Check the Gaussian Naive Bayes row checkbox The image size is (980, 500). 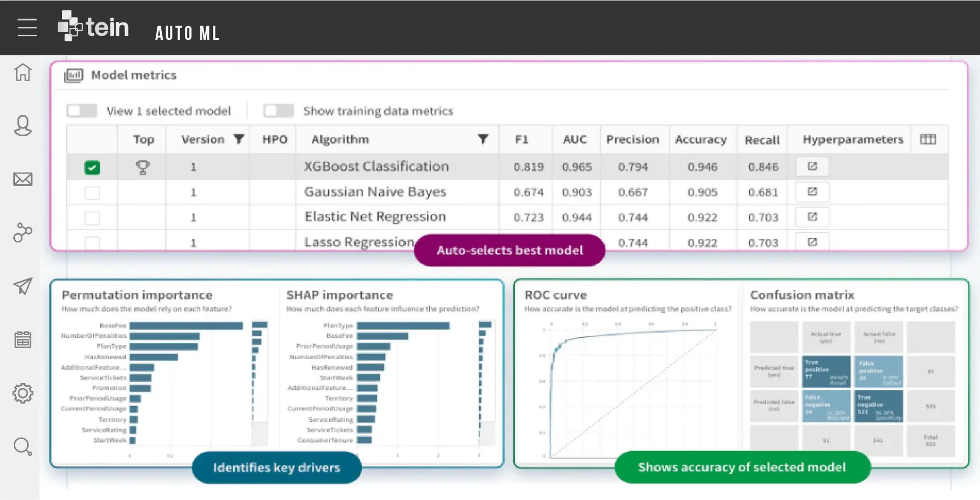click(x=92, y=193)
